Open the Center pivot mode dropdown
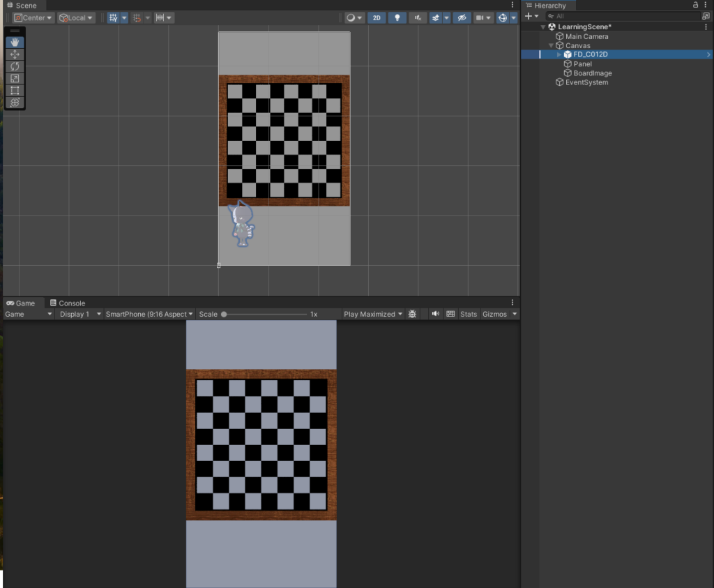The width and height of the screenshot is (714, 588). [x=33, y=18]
